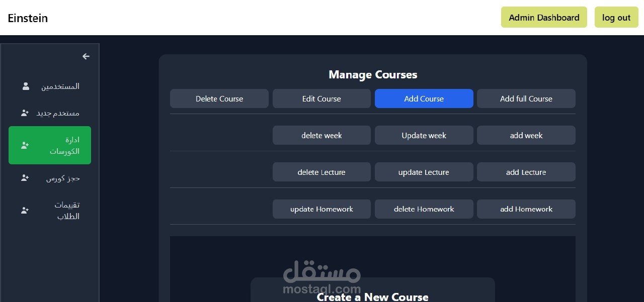
Task: Click the Manage Courses heading
Action: 373,74
